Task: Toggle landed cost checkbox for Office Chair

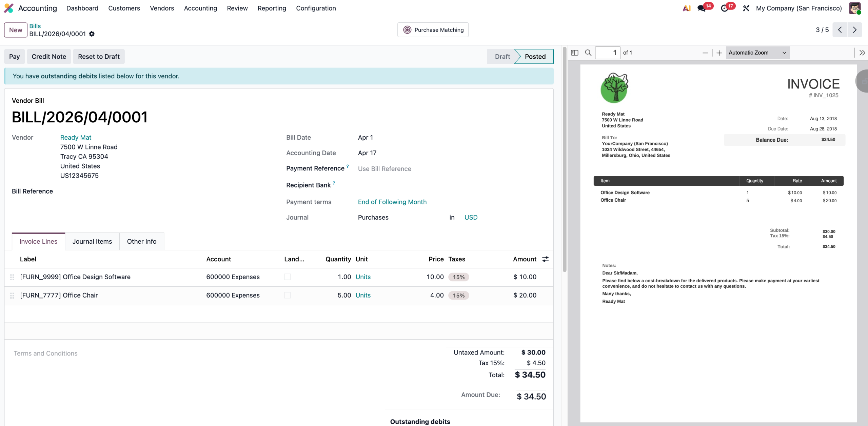Action: tap(288, 295)
